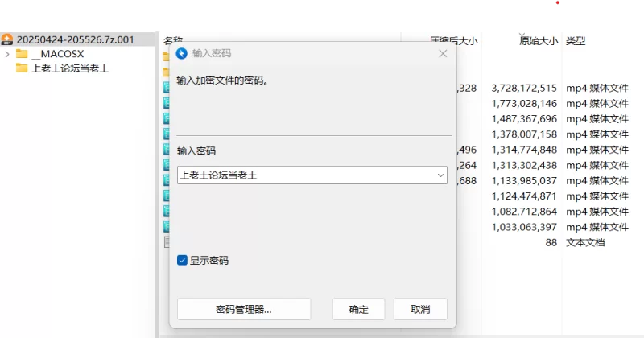Click the text document icon in the last row
The image size is (644, 338).
click(167, 242)
